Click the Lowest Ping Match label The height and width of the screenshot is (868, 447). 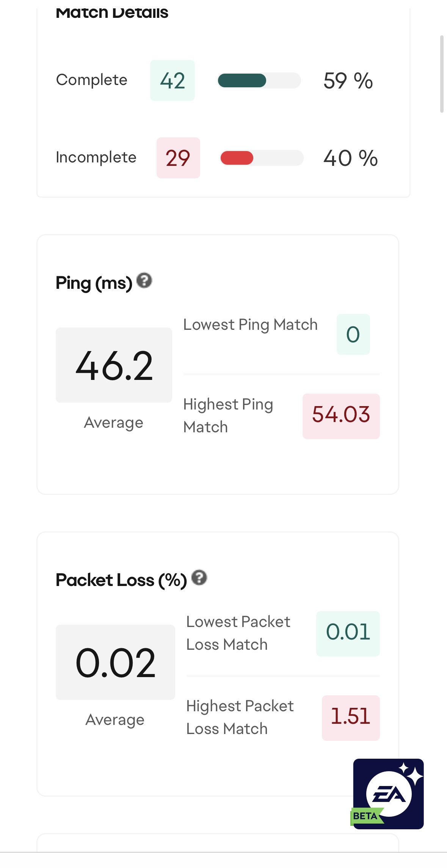click(250, 325)
